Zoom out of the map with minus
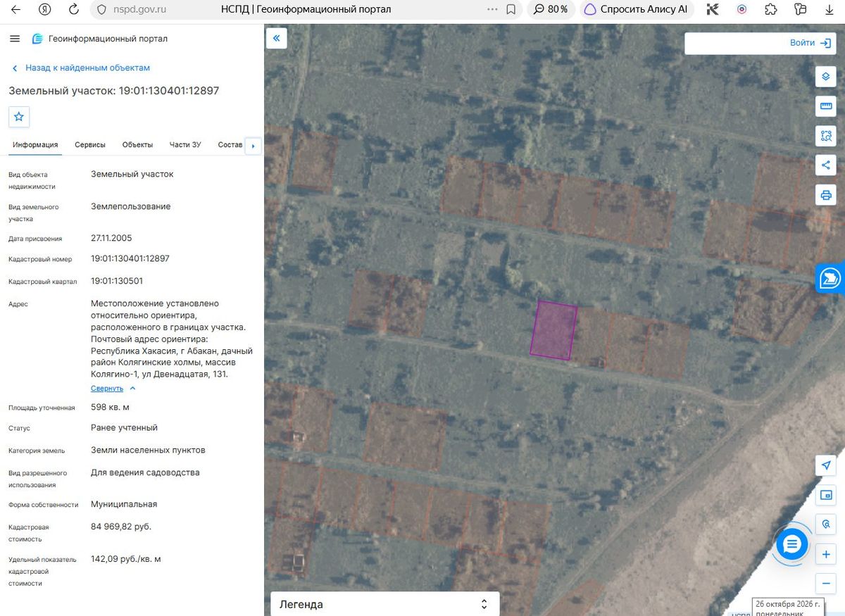 click(x=825, y=584)
